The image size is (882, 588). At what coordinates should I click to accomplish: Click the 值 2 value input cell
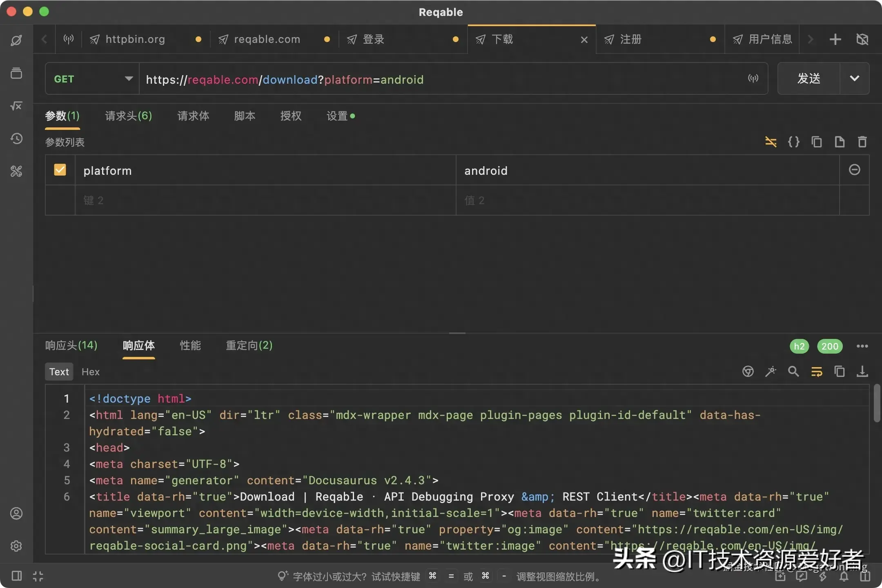click(x=648, y=200)
